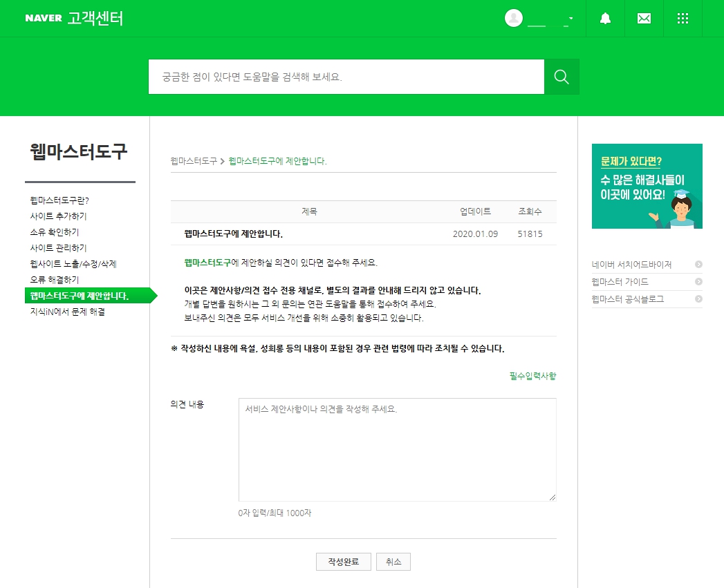Click the textarea resize handle
The height and width of the screenshot is (588, 724).
pyautogui.click(x=553, y=497)
